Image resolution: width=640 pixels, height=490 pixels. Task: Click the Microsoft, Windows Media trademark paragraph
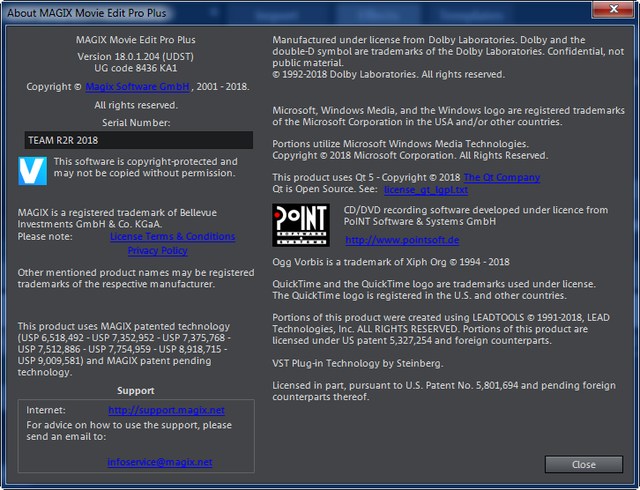pos(449,116)
